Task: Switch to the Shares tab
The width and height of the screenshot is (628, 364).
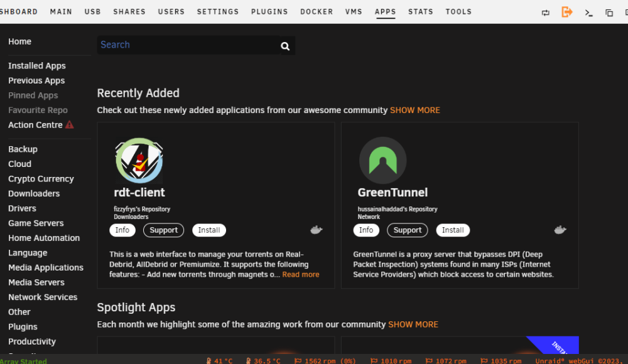Action: point(129,12)
